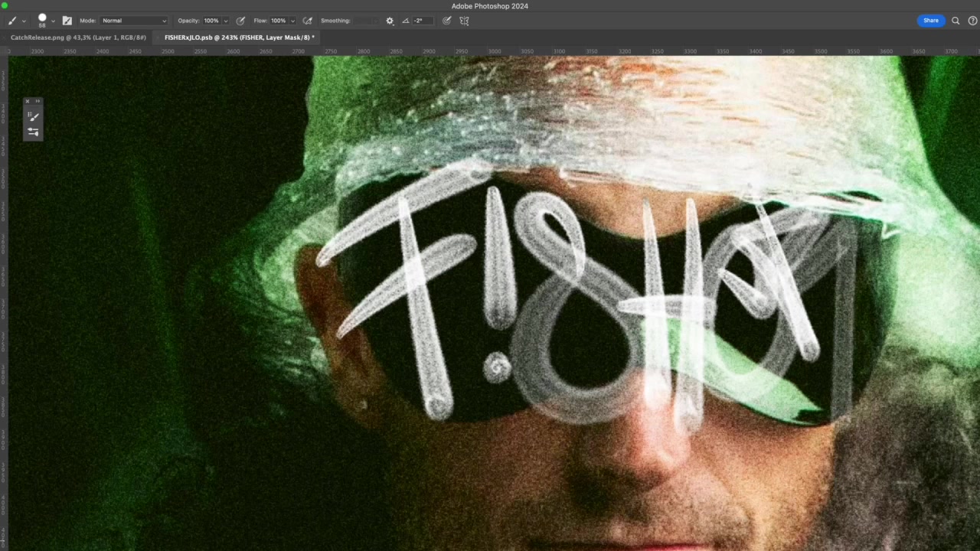Close the floating collapsed panel dock
Image resolution: width=980 pixels, height=551 pixels.
(x=27, y=101)
